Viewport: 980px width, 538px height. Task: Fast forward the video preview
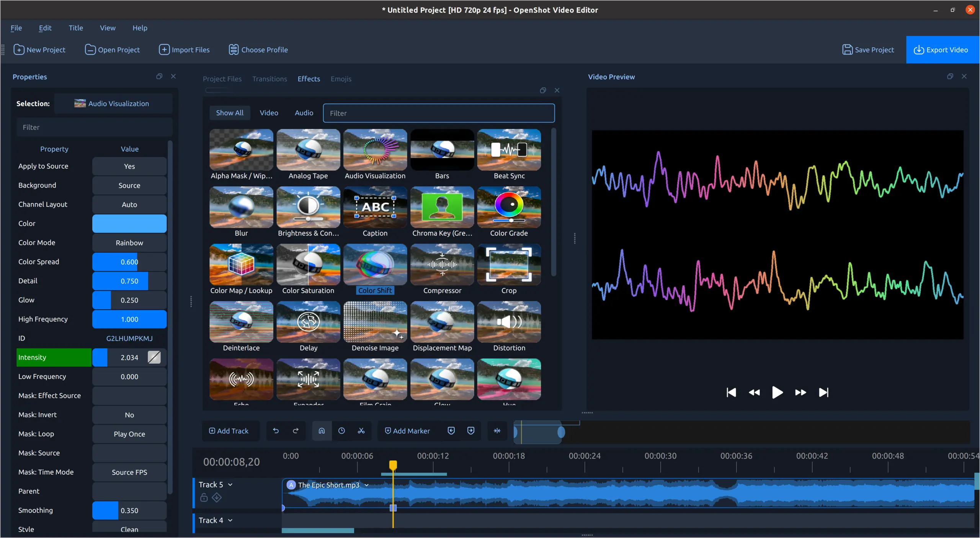tap(800, 392)
